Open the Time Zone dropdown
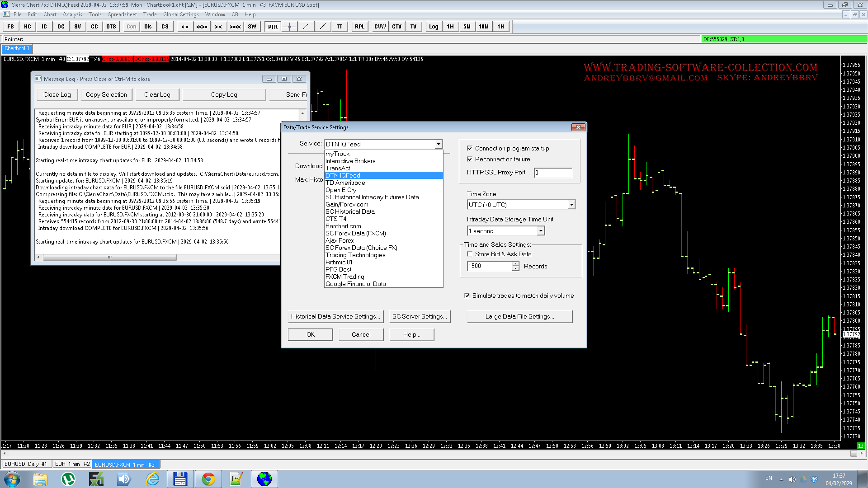 571,205
